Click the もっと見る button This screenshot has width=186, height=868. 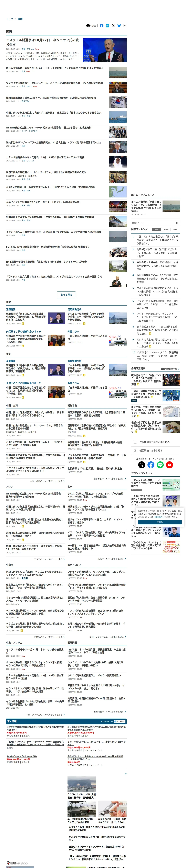66,295
